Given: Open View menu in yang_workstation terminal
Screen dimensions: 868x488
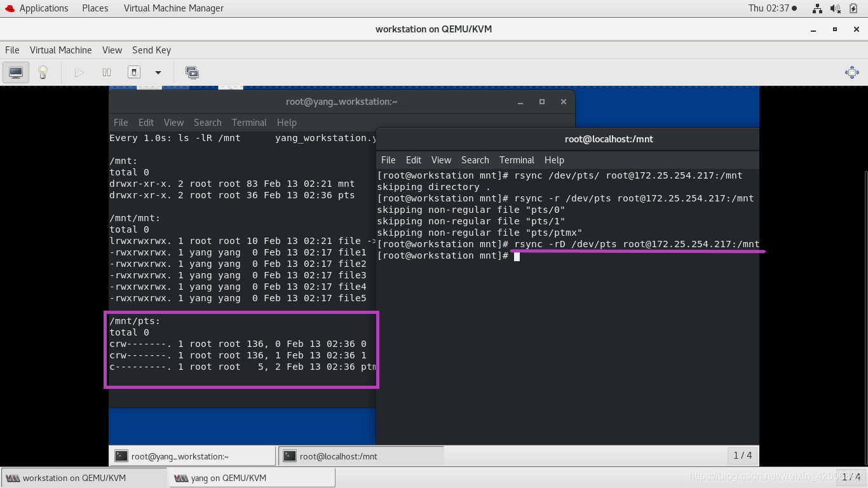Looking at the screenshot, I should pos(173,123).
